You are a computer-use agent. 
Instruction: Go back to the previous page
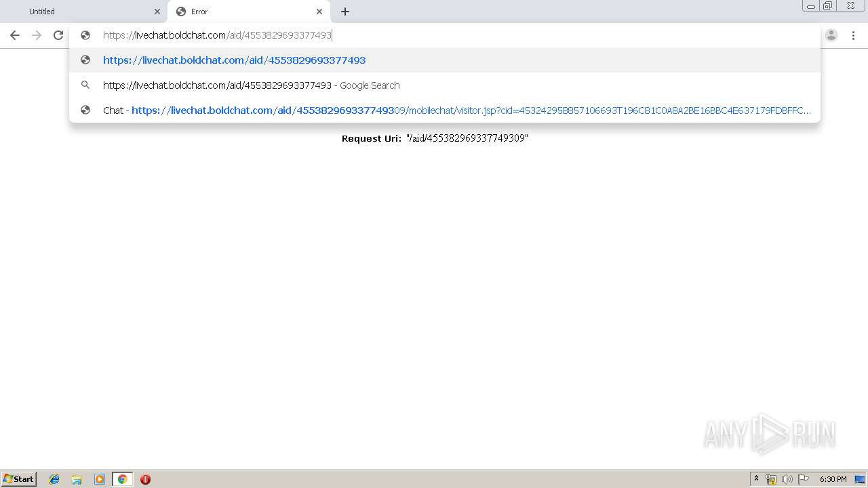tap(15, 35)
